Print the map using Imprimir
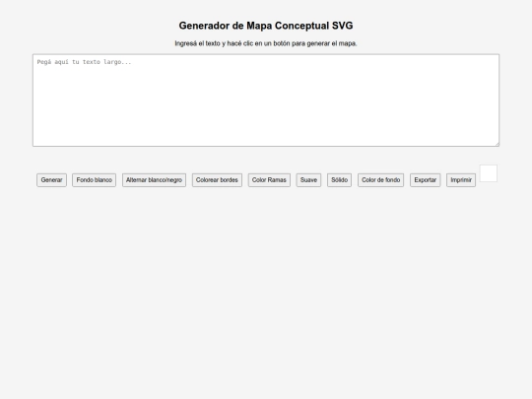The image size is (532, 399). (461, 180)
